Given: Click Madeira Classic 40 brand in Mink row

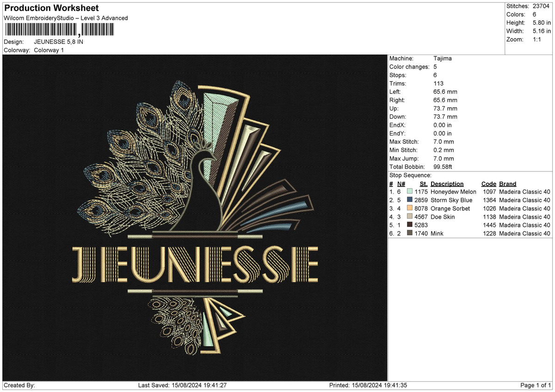Looking at the screenshot, I should point(525,233).
